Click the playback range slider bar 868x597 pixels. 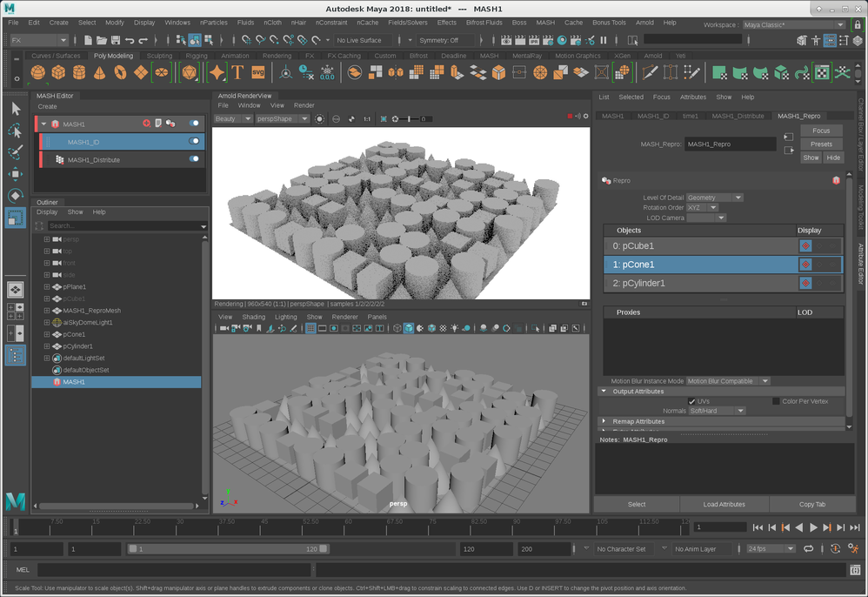228,549
